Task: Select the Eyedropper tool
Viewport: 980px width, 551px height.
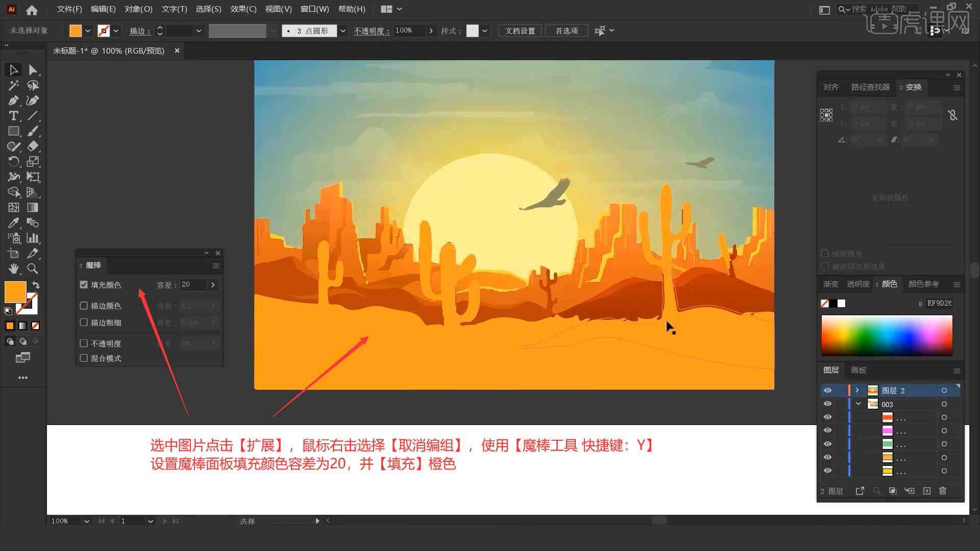Action: coord(12,222)
